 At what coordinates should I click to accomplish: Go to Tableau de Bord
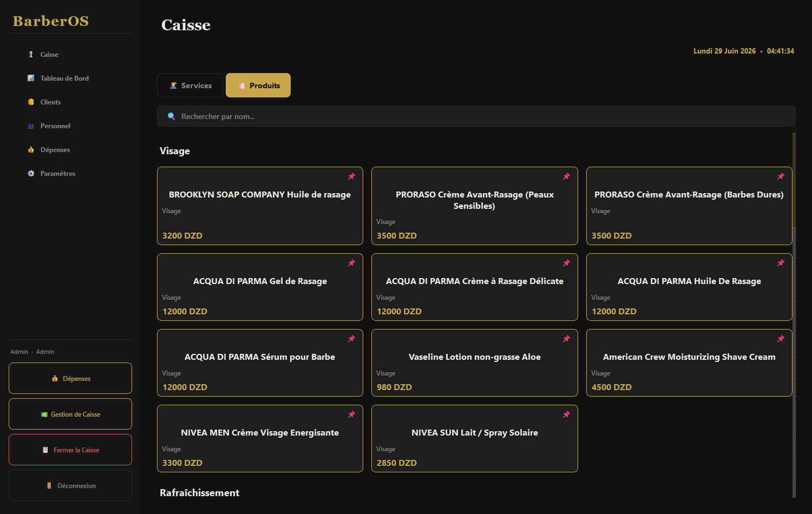tap(70, 78)
